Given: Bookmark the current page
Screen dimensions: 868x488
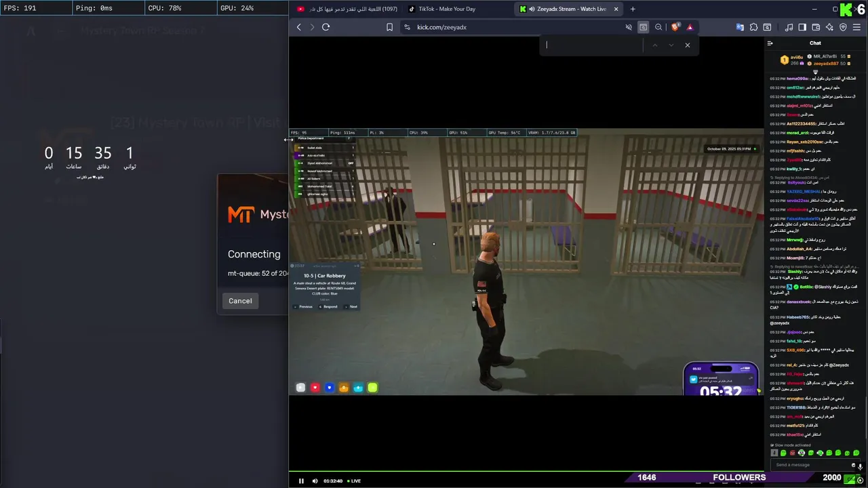Looking at the screenshot, I should [x=389, y=27].
